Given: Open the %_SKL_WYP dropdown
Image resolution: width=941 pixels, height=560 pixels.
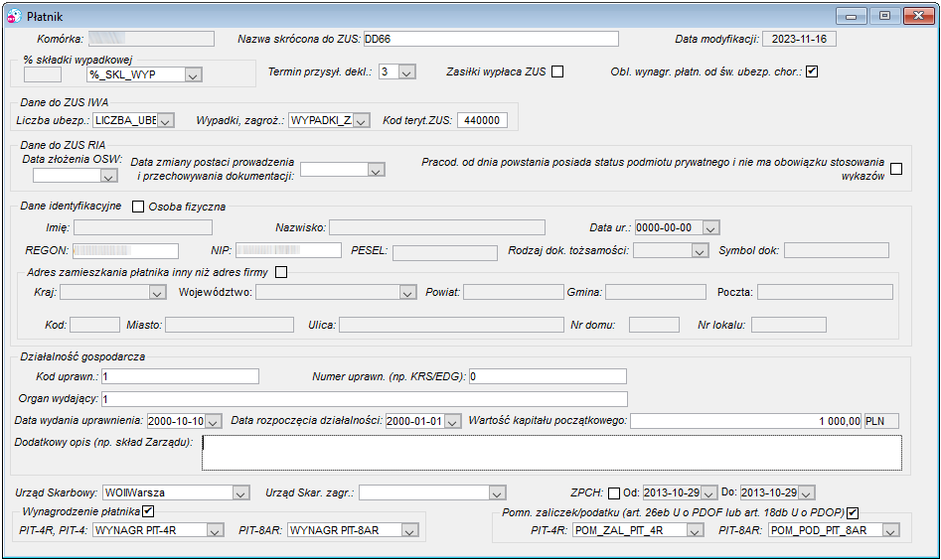Looking at the screenshot, I should pyautogui.click(x=193, y=74).
